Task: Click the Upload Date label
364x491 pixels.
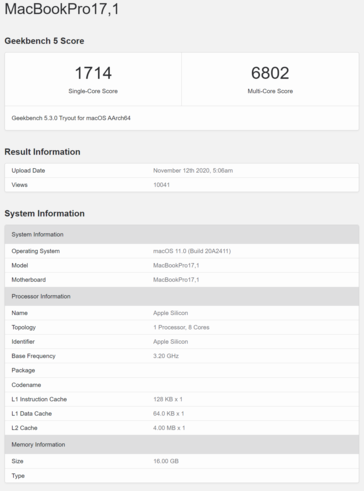Action: (x=28, y=170)
